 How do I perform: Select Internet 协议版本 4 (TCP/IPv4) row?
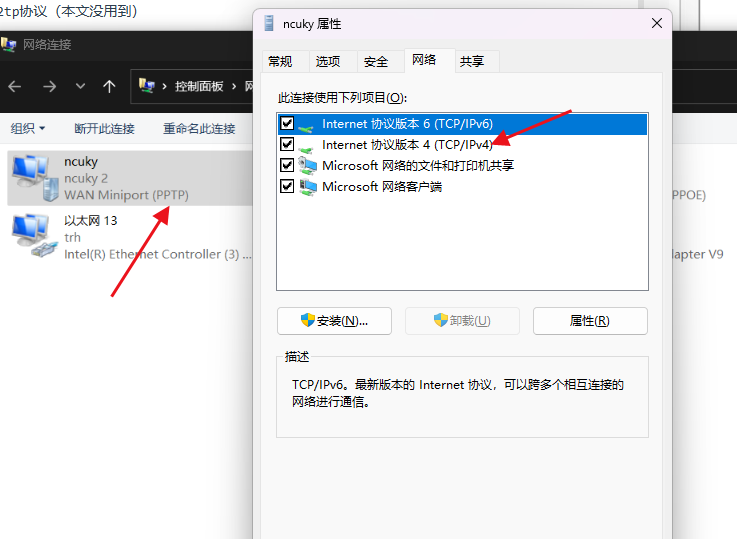tap(462, 145)
